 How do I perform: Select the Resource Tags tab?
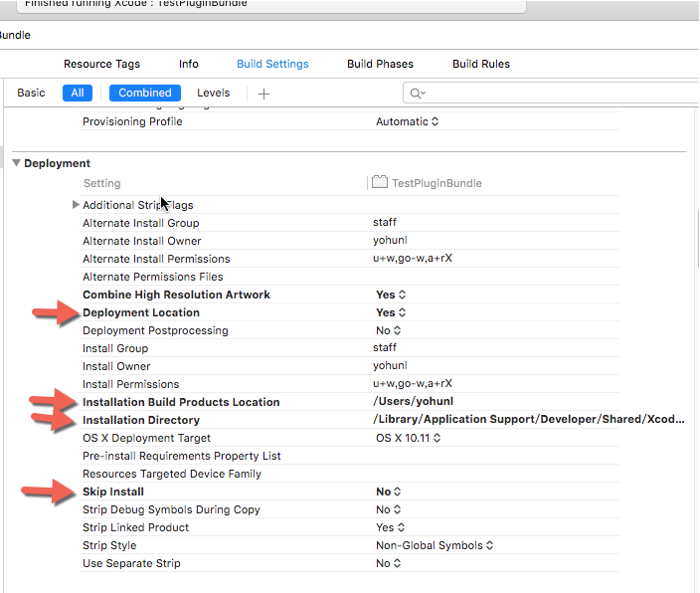tap(101, 64)
